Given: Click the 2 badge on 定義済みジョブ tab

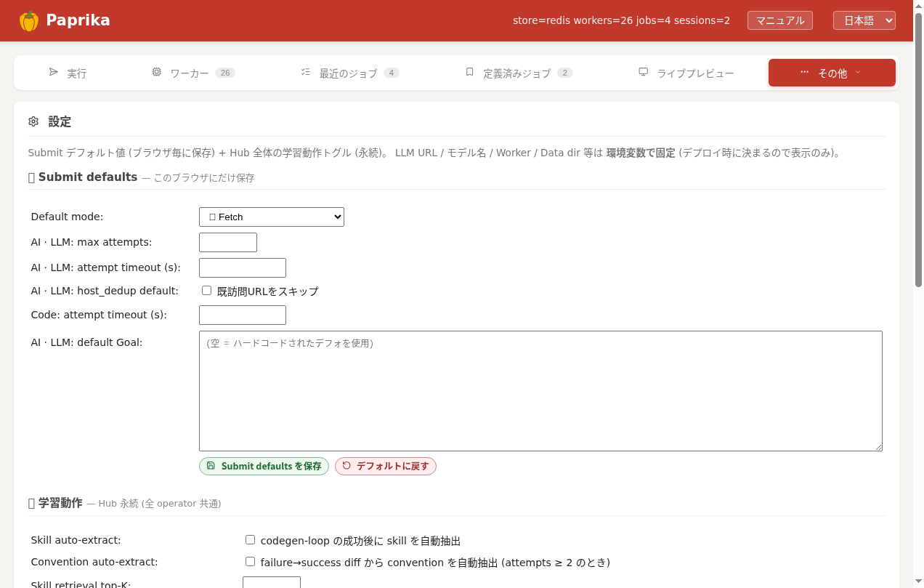Looking at the screenshot, I should click(x=565, y=73).
